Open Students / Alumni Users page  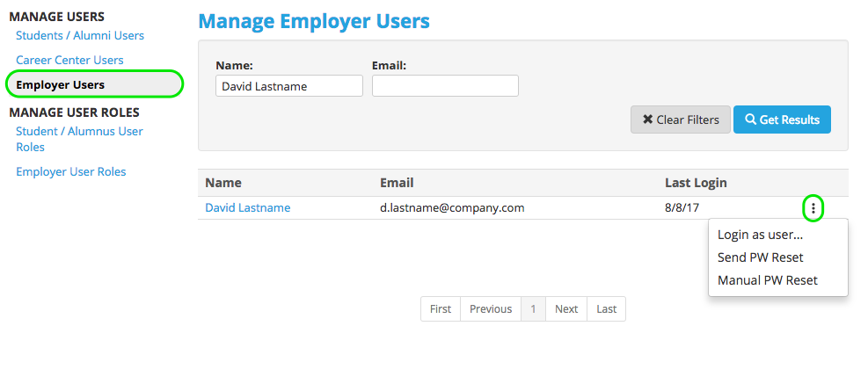click(80, 36)
